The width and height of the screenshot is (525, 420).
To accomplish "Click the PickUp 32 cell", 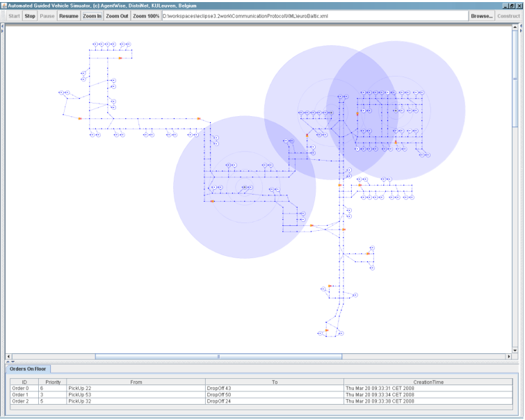I will click(136, 401).
